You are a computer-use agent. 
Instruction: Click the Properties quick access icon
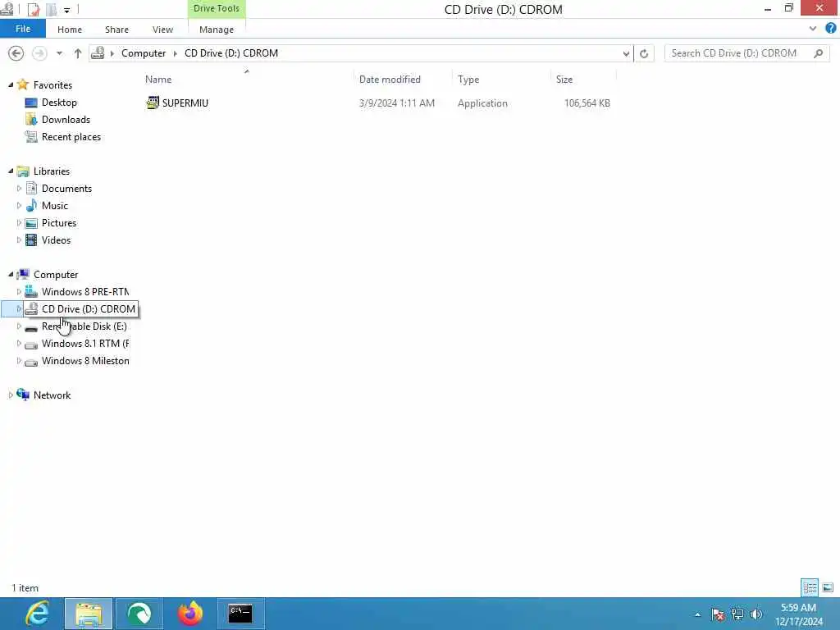(x=33, y=9)
